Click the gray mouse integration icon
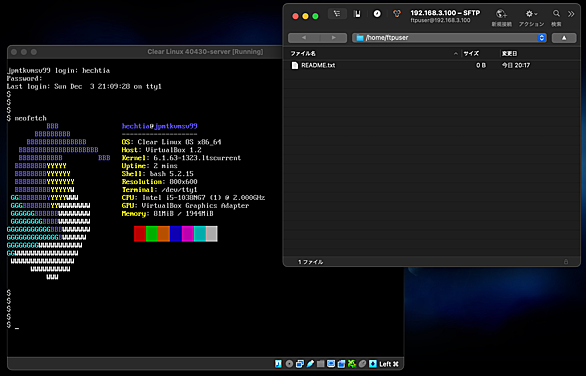Viewport: 586px width, 376px height. coord(362,364)
